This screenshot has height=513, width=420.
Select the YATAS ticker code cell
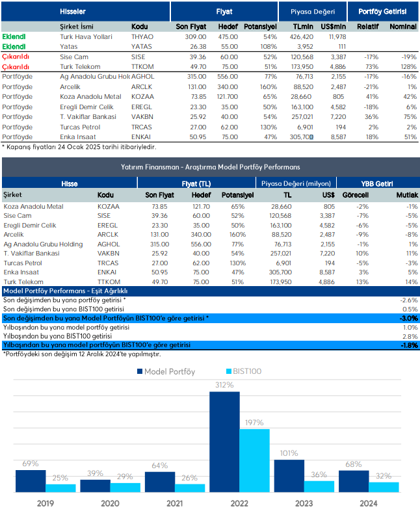141,47
